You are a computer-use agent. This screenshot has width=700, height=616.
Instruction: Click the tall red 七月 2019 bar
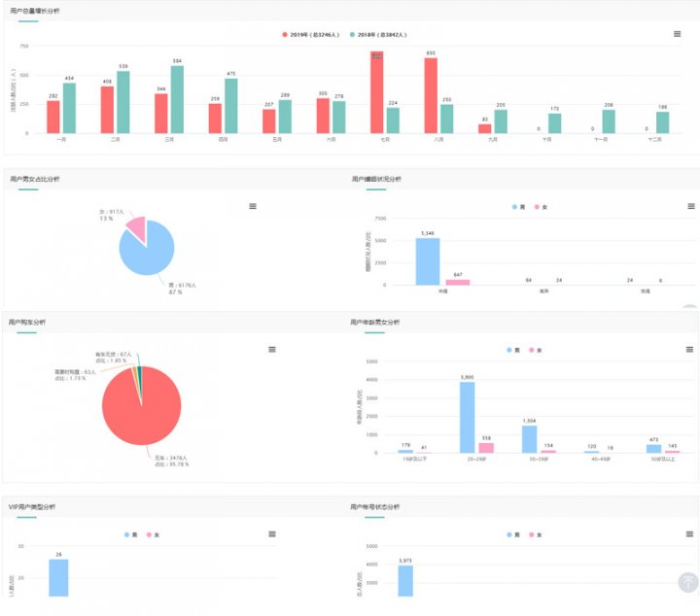(377, 92)
